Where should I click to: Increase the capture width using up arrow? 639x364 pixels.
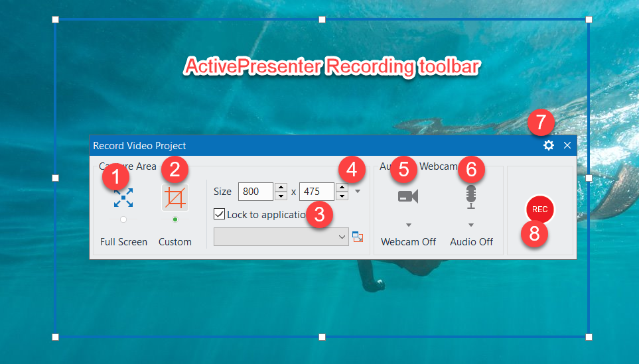tap(281, 187)
